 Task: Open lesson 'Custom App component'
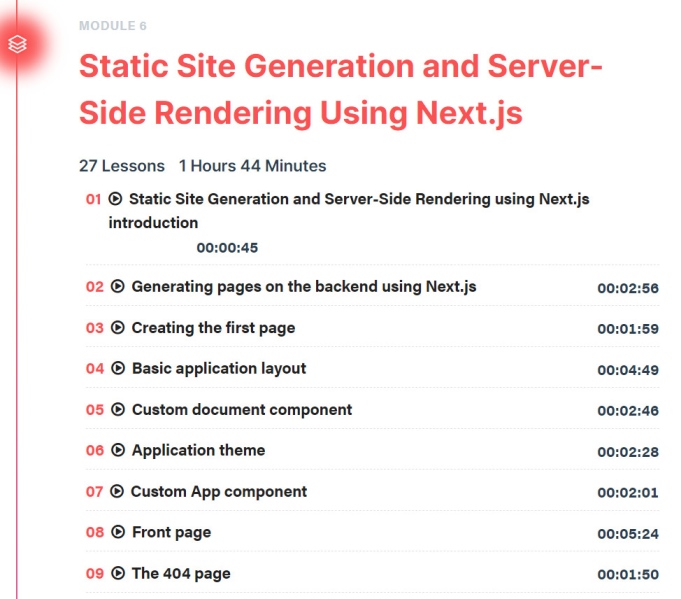[219, 492]
